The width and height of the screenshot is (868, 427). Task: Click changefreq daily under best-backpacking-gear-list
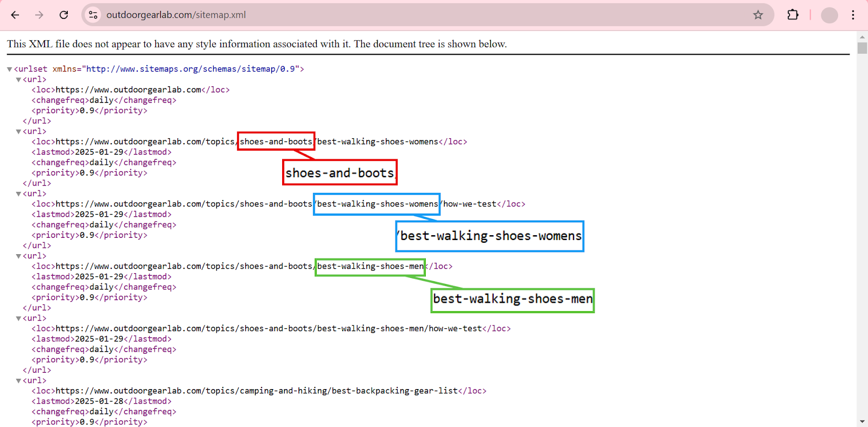click(104, 412)
